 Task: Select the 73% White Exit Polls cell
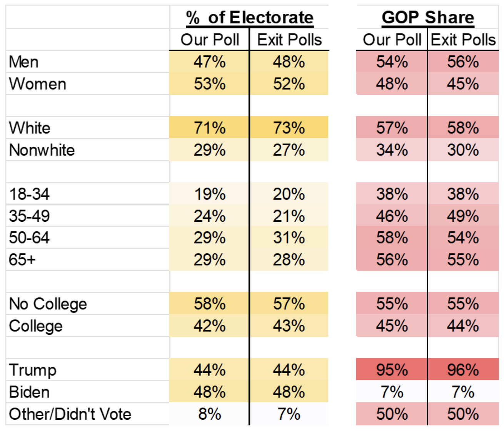coord(289,128)
